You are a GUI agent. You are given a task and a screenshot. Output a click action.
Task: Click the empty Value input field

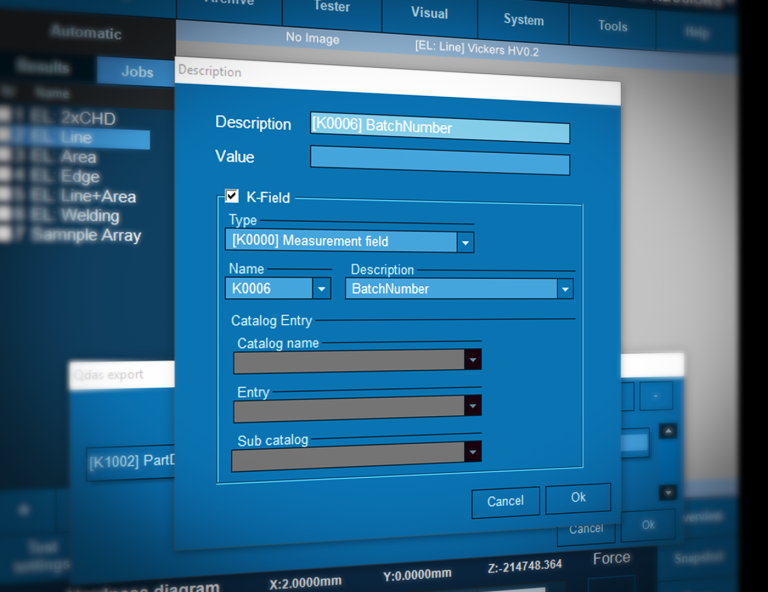pyautogui.click(x=440, y=160)
